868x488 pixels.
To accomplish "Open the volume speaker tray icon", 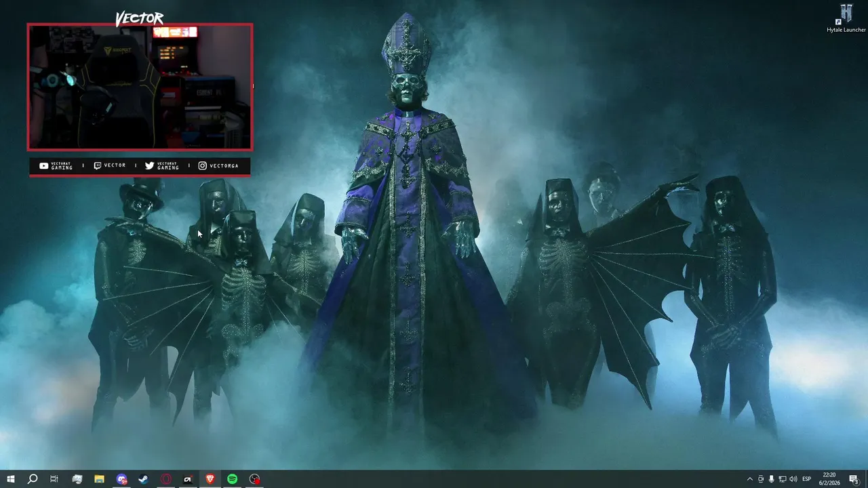I will 793,479.
